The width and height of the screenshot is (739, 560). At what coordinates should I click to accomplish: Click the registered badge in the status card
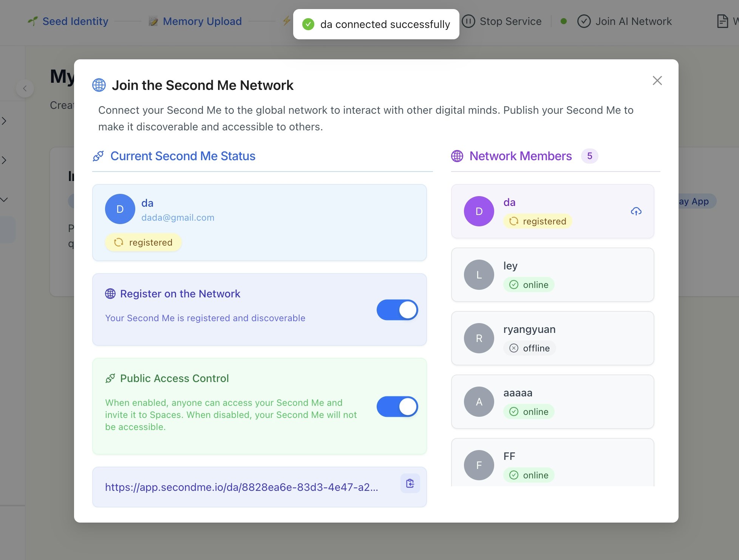tap(143, 242)
